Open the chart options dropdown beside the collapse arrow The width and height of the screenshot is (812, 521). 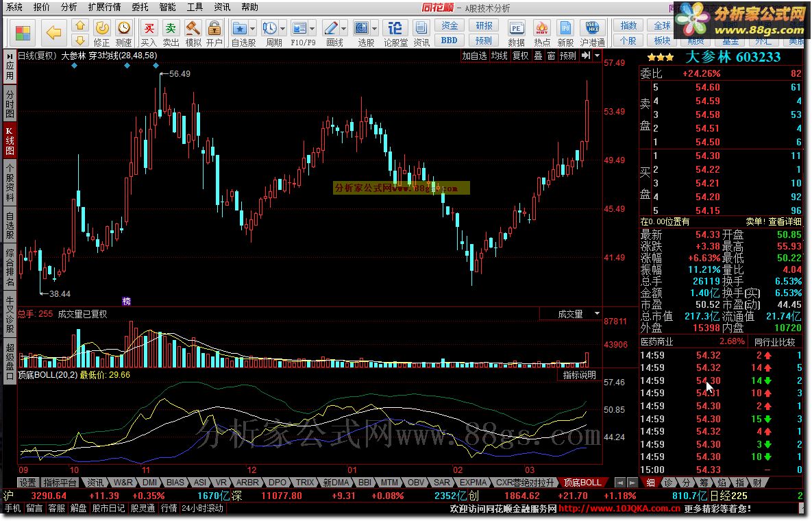[597, 56]
